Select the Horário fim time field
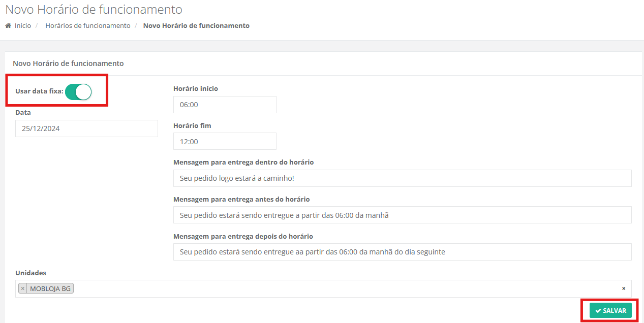 (224, 141)
